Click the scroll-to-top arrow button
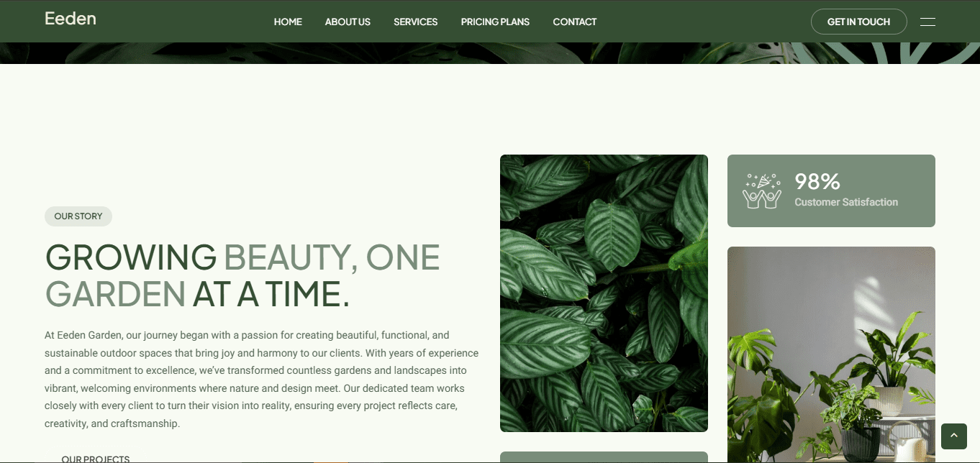The width and height of the screenshot is (980, 463). coord(954,436)
